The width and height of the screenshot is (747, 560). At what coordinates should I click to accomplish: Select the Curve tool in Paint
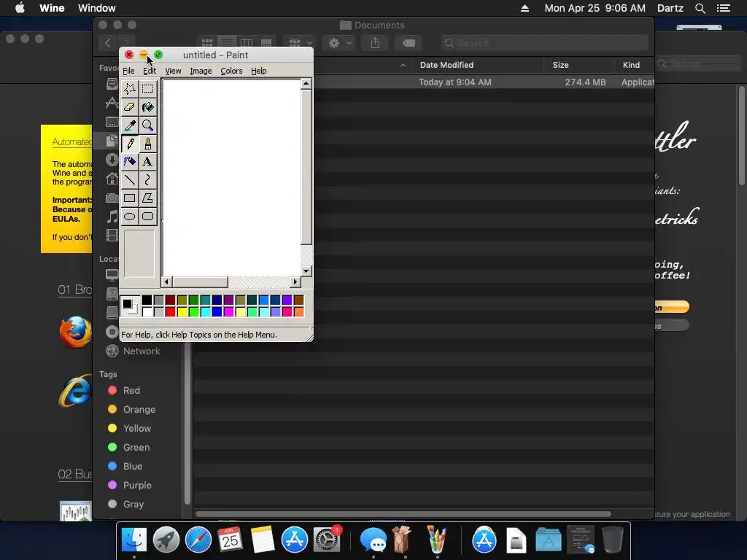147,179
